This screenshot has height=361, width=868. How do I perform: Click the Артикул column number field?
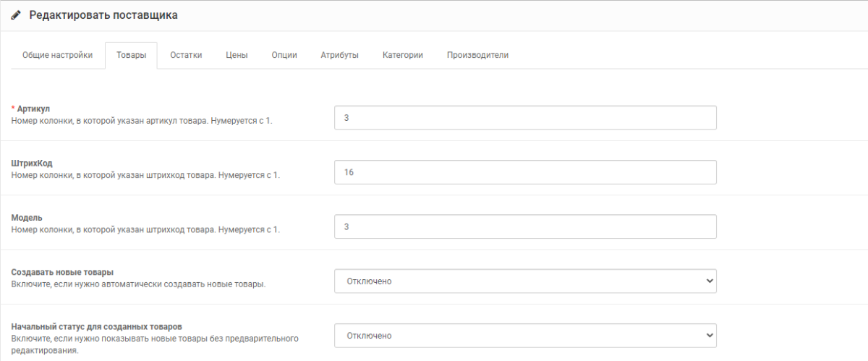[x=525, y=118]
